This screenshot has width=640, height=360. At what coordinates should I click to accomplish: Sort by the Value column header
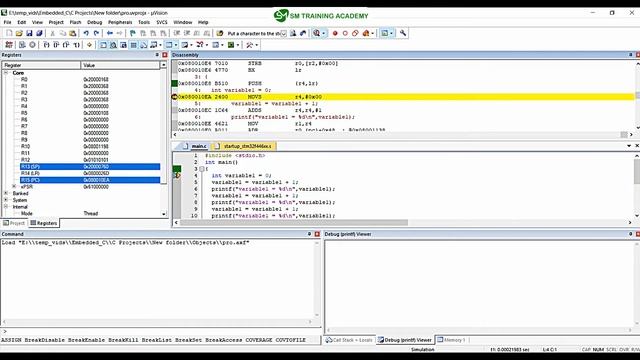click(120, 65)
